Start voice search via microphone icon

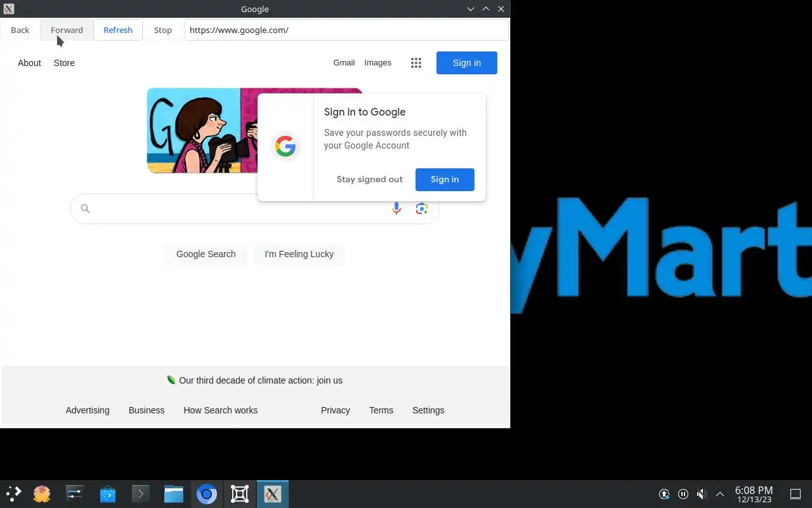(396, 209)
